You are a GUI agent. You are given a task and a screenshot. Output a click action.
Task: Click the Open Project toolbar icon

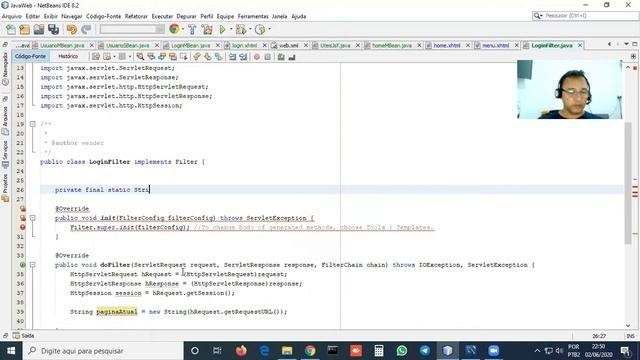tap(39, 29)
